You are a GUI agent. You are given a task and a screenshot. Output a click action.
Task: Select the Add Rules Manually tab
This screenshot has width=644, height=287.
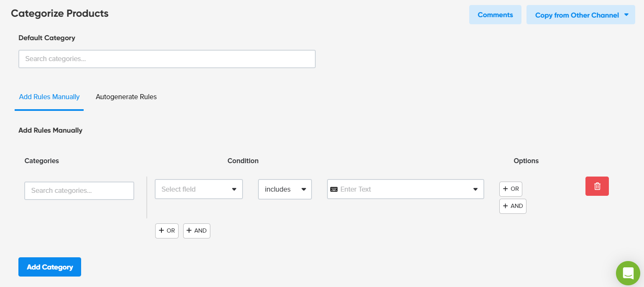[x=49, y=97]
